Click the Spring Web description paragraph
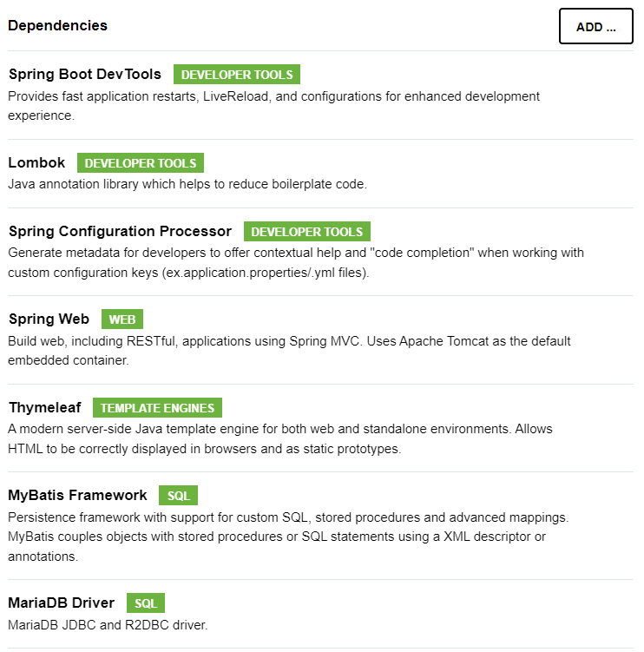This screenshot has height=652, width=644. [x=289, y=351]
